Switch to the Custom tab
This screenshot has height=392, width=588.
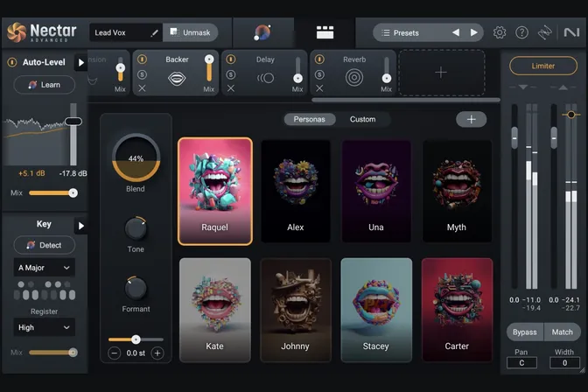[x=362, y=119]
